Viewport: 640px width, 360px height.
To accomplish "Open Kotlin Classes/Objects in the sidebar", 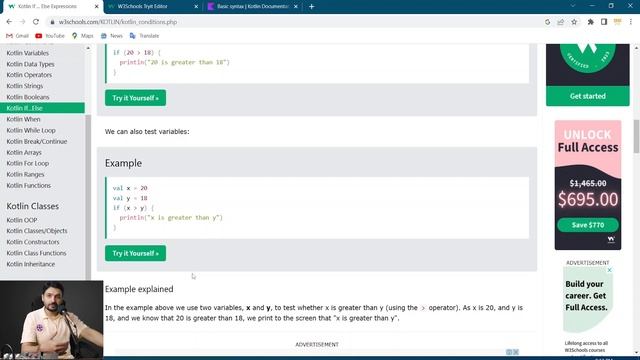I will (x=37, y=231).
